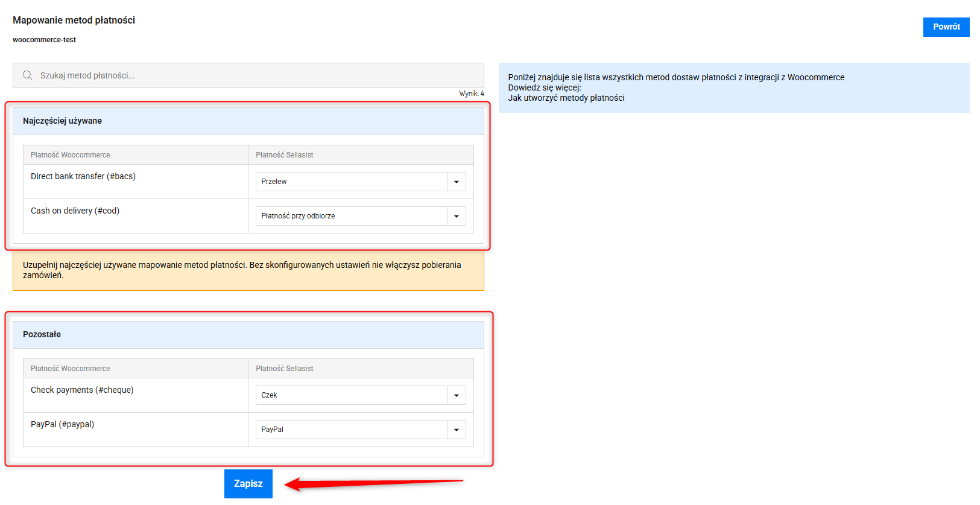Viewport: 980px width, 505px height.
Task: Open the Płatność przy odbiorze select box
Action: pos(351,216)
